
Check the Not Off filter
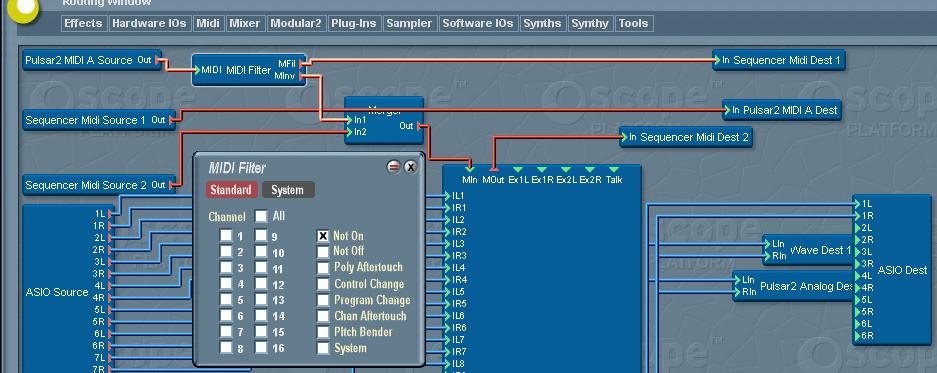tap(323, 252)
